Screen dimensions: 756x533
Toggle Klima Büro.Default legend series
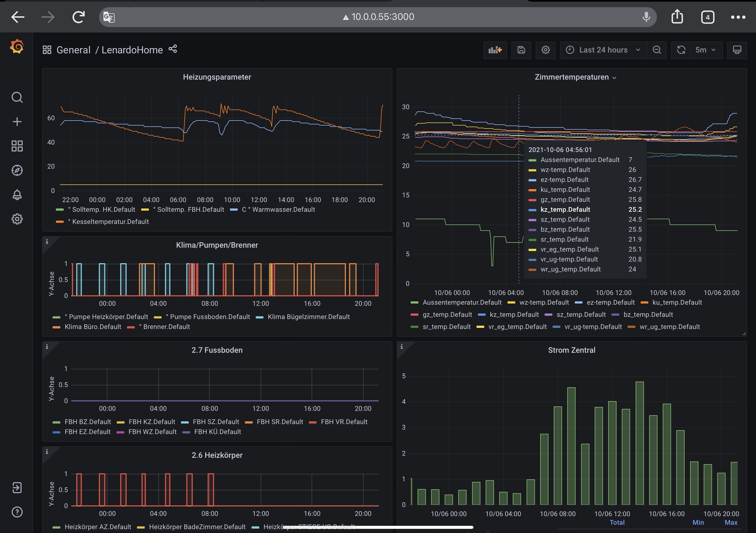pos(93,327)
